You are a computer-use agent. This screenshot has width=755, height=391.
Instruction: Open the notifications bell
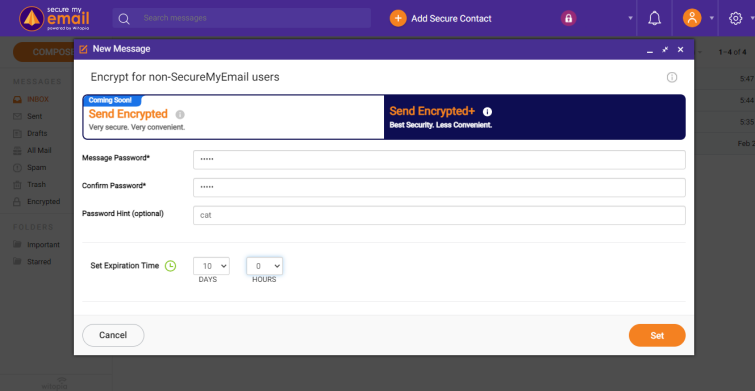click(654, 18)
